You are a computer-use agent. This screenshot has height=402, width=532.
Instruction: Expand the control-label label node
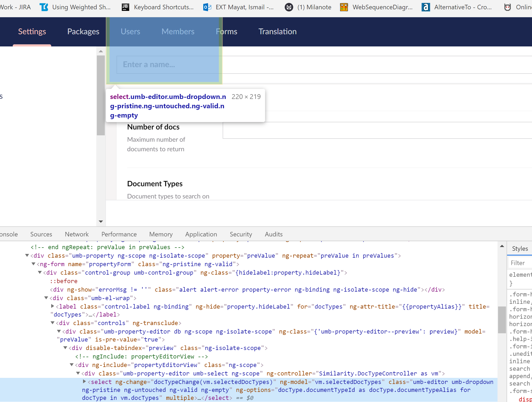[53, 306]
